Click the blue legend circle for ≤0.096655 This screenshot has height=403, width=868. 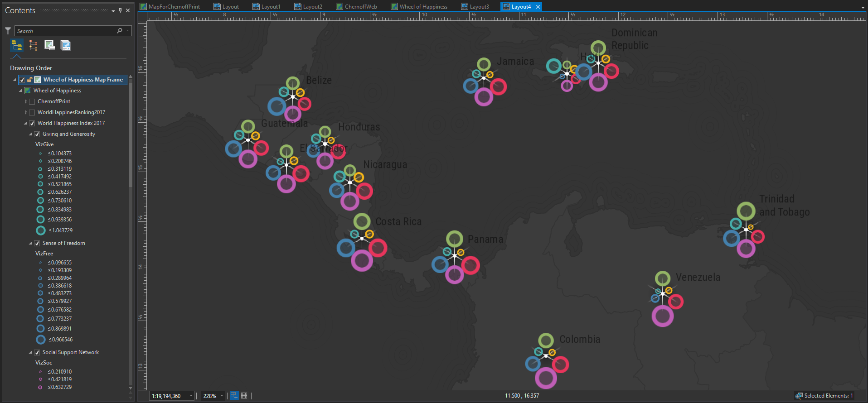(x=40, y=263)
